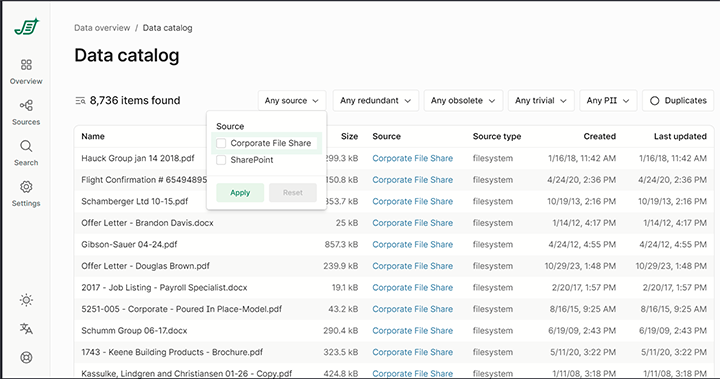Select Offer Letter - Douglas Brown.pdf
The width and height of the screenshot is (720, 379).
(x=146, y=266)
